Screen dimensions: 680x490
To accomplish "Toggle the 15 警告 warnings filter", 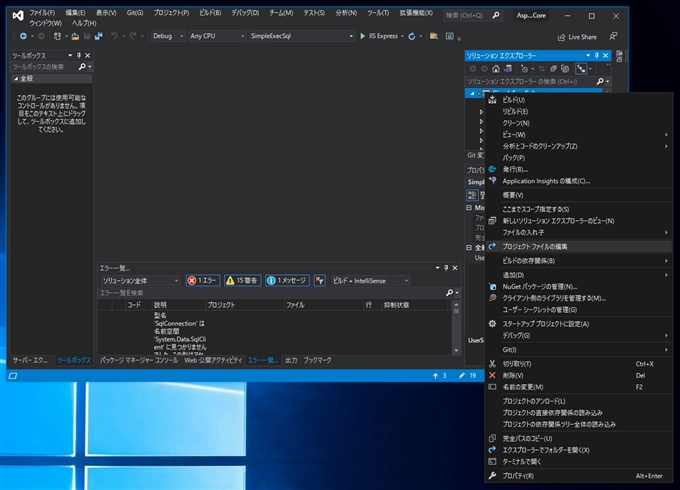I will click(243, 281).
